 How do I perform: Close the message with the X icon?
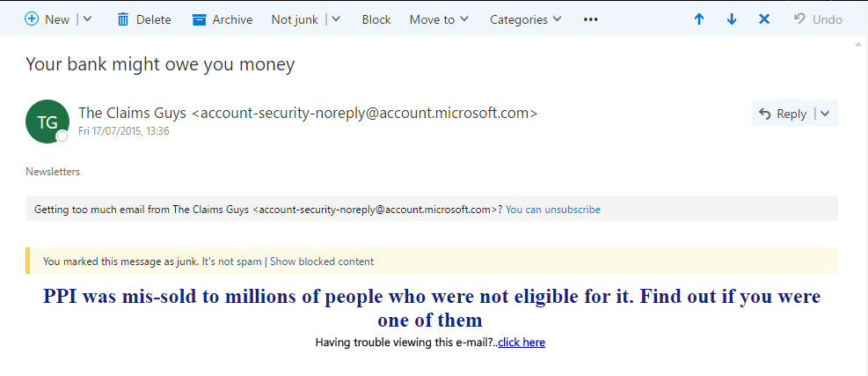click(764, 19)
